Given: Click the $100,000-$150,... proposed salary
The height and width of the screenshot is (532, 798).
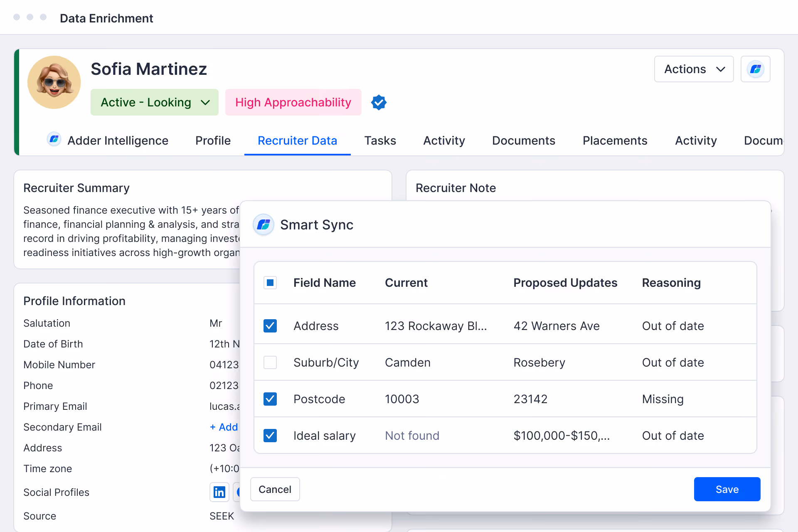Looking at the screenshot, I should pos(562,436).
